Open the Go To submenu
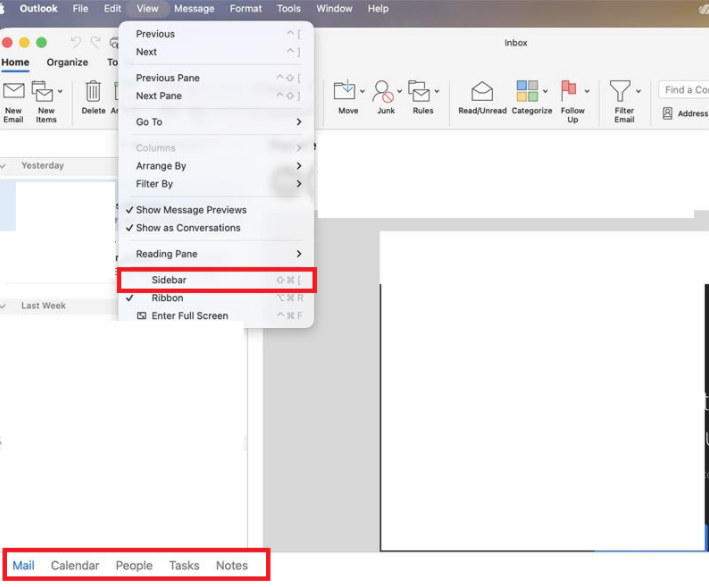The image size is (709, 587). pyautogui.click(x=216, y=122)
